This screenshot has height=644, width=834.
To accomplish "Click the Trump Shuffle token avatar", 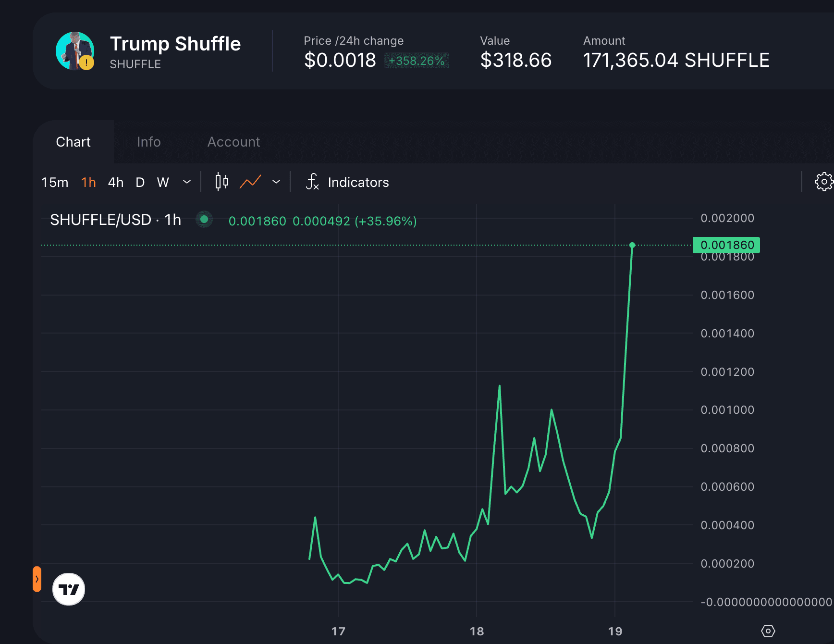I will (74, 50).
